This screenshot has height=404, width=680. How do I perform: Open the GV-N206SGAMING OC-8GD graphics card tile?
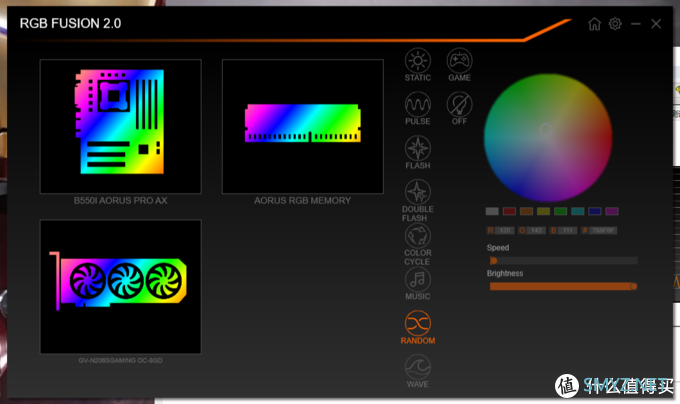click(x=121, y=287)
